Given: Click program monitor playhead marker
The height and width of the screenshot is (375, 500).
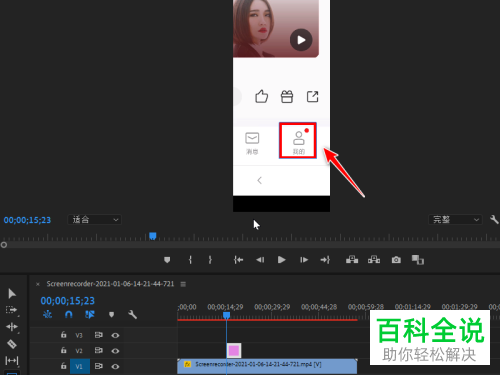Looking at the screenshot, I should 153,236.
